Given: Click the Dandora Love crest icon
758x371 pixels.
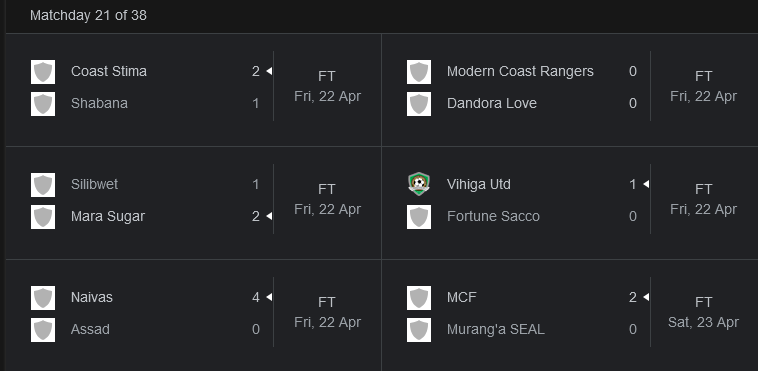Looking at the screenshot, I should point(419,104).
